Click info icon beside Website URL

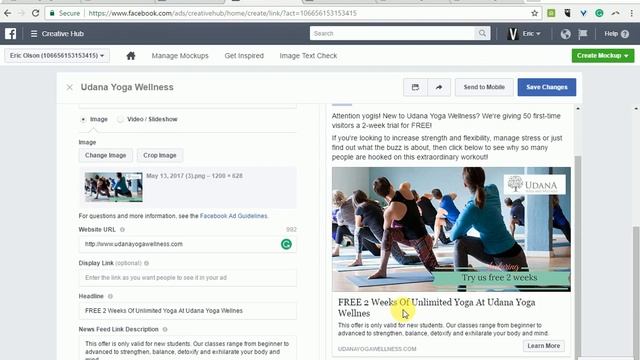(x=122, y=230)
